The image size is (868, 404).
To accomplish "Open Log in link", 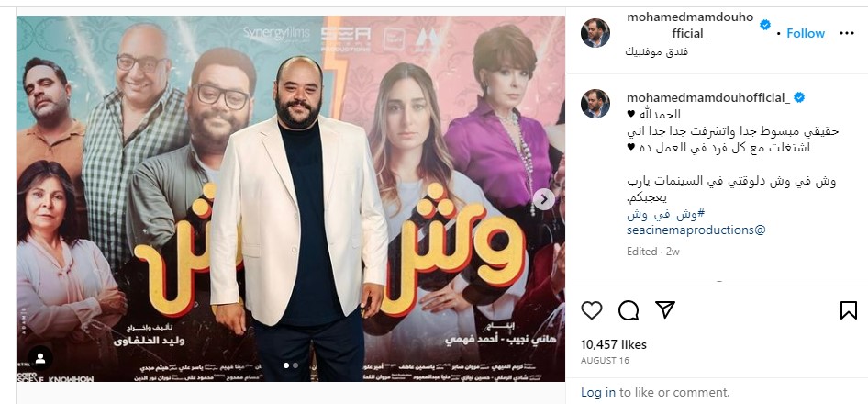I will pos(598,392).
